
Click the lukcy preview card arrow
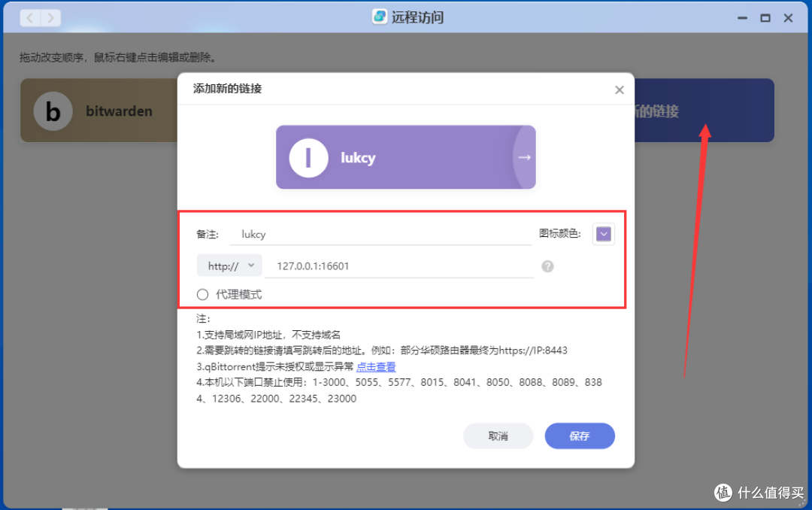coord(524,157)
